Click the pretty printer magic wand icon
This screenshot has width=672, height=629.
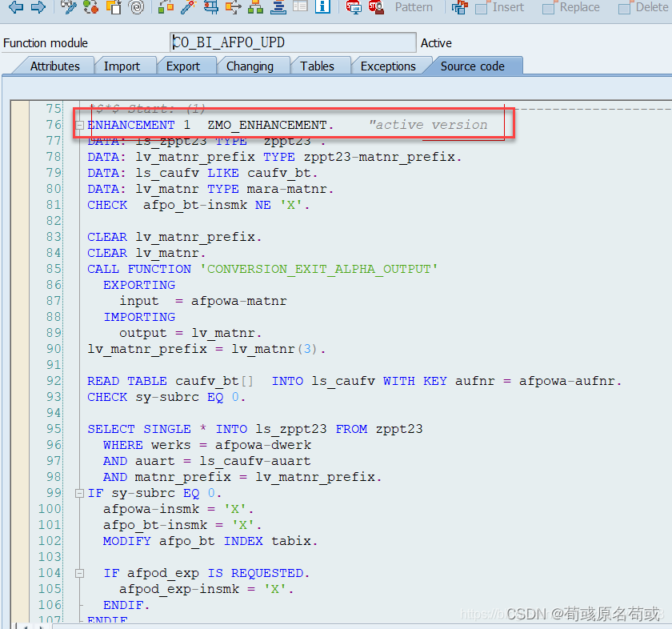click(188, 8)
